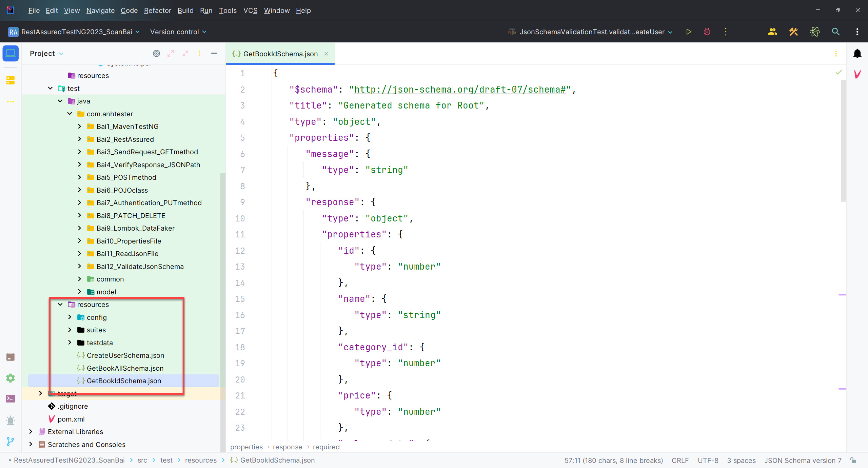Screen dimensions: 868x468
Task: Open the Structure tool window icon
Action: (x=11, y=80)
